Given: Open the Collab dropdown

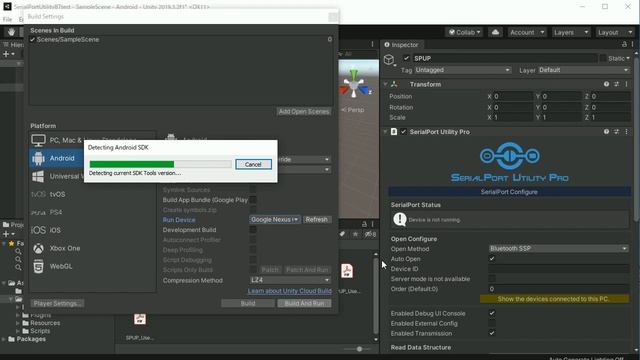Looking at the screenshot, I should (x=464, y=32).
